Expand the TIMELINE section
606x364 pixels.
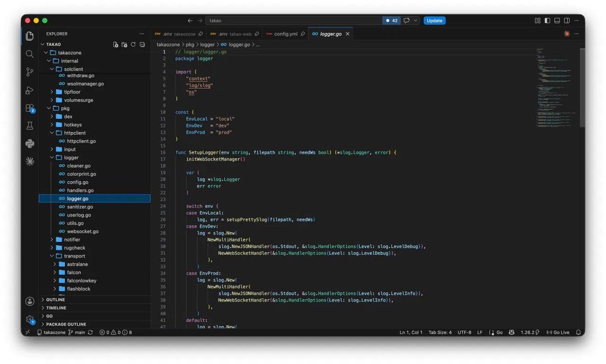tap(94, 307)
